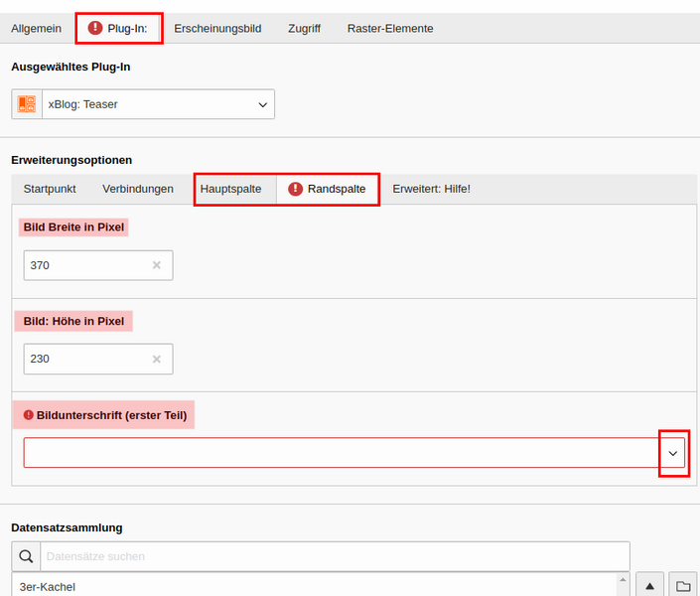Switch to the Erscheinungsbild tab
The width and height of the screenshot is (700, 596).
217,29
